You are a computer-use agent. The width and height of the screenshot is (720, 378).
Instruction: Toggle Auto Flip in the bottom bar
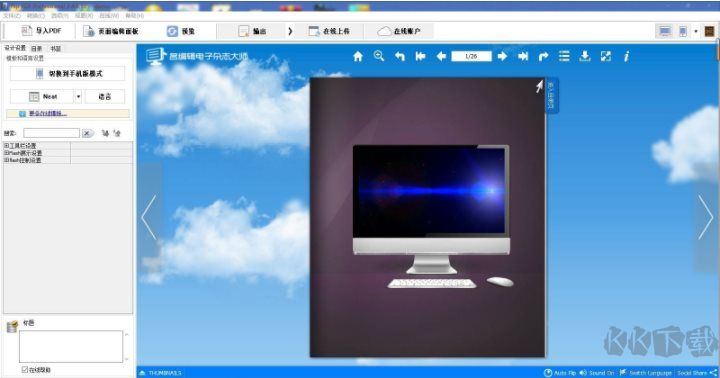pos(560,372)
